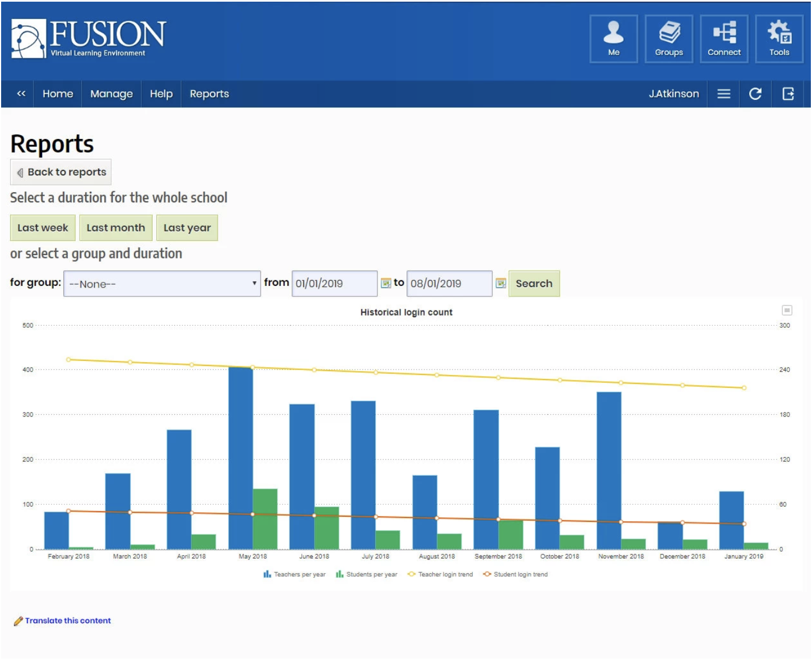Open the Groups icon
This screenshot has width=812, height=667.
pos(668,39)
